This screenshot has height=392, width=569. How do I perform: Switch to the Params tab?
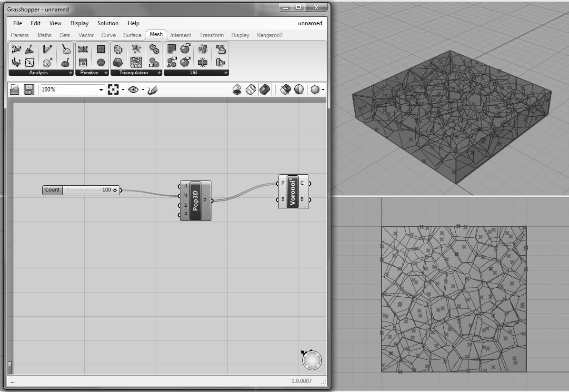(x=20, y=35)
